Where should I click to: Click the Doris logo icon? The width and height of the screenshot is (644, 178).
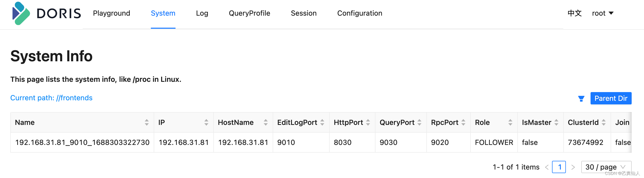[21, 13]
